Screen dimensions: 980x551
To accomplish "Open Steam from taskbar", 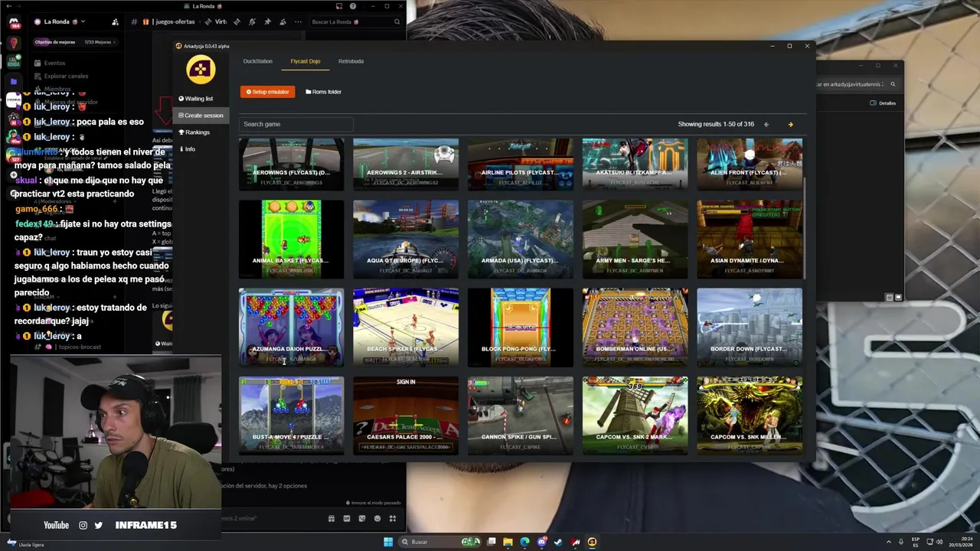I will [x=558, y=542].
